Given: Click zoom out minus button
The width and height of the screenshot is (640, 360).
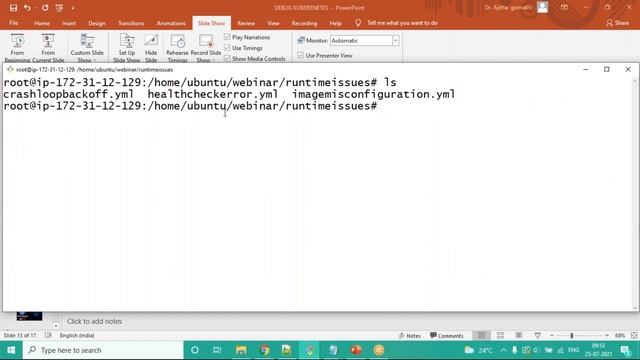Looking at the screenshot, I should click(x=552, y=336).
